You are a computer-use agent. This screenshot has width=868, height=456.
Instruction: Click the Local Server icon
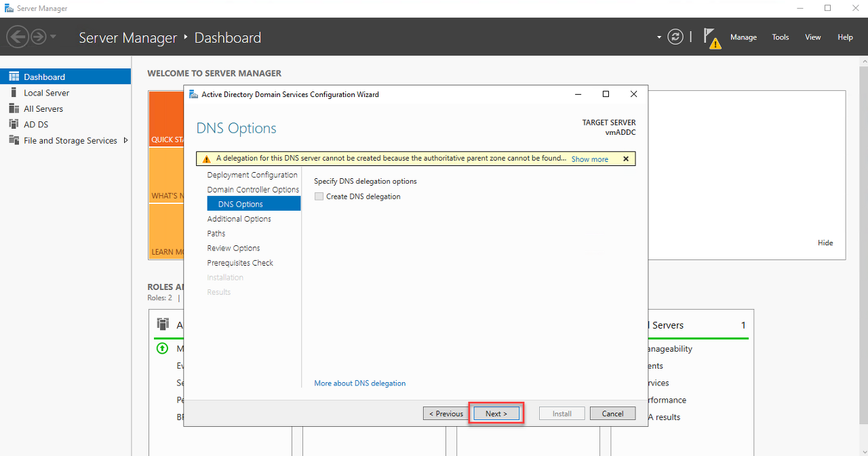click(x=14, y=92)
